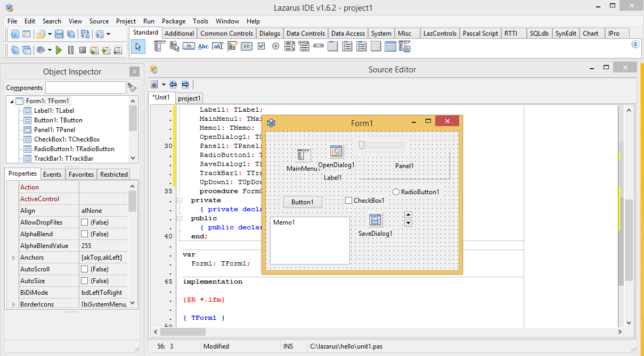Click the New Unit toolbar icon
Image resolution: width=644 pixels, height=356 pixels.
tap(14, 34)
